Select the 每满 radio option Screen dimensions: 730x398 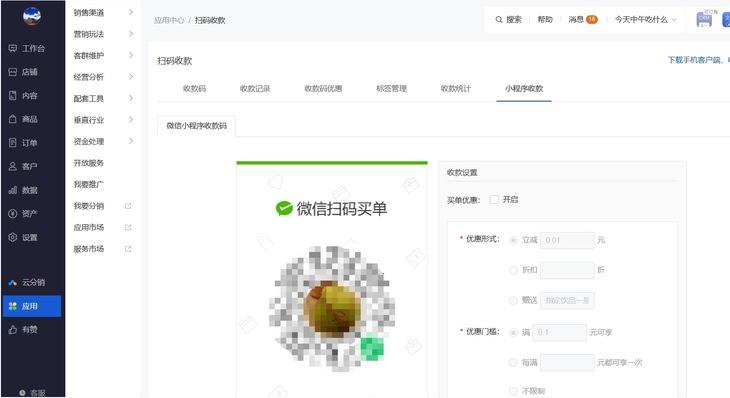tap(513, 363)
